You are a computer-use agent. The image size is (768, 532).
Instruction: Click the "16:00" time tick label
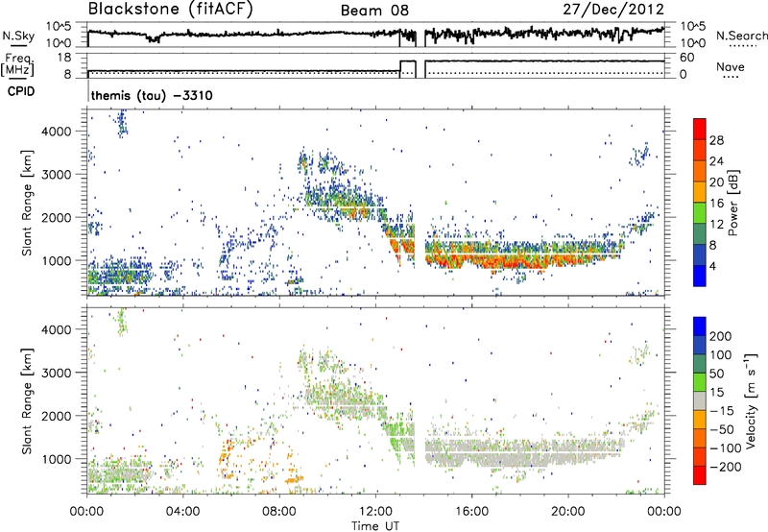point(471,511)
